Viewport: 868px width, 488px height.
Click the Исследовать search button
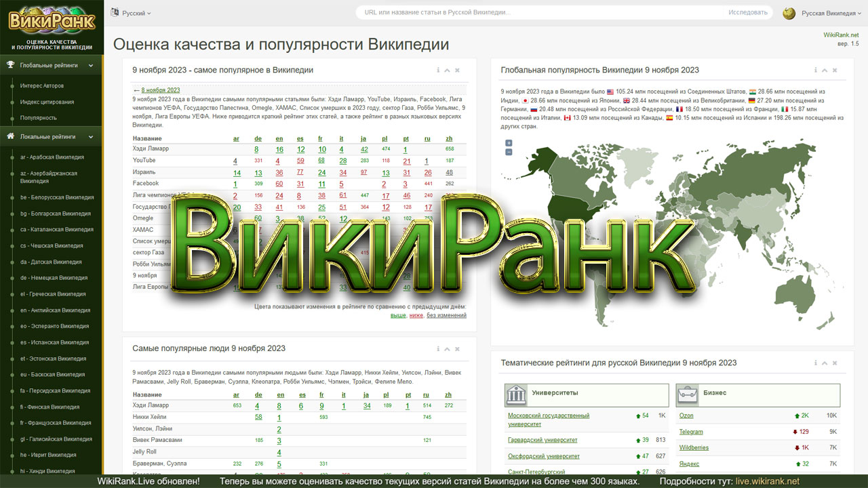(748, 12)
